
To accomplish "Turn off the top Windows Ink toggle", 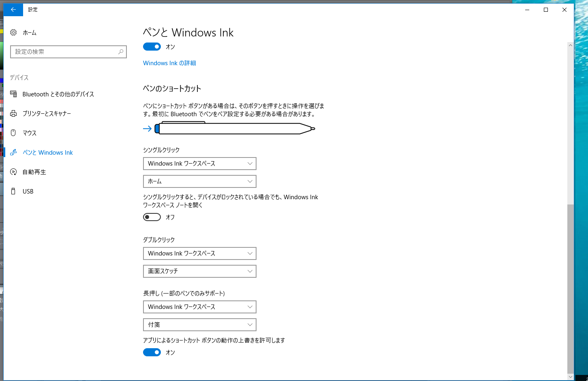I will (x=152, y=47).
